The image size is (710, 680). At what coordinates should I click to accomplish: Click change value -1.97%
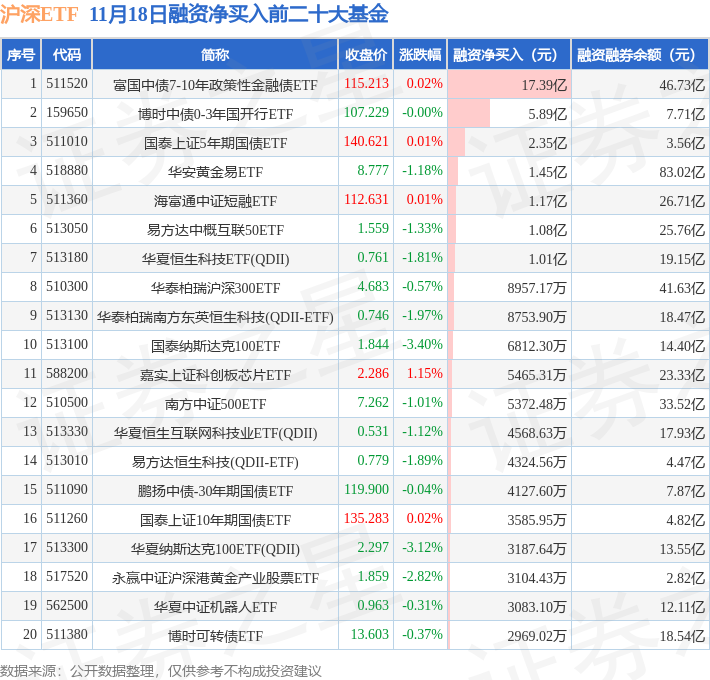coord(422,315)
